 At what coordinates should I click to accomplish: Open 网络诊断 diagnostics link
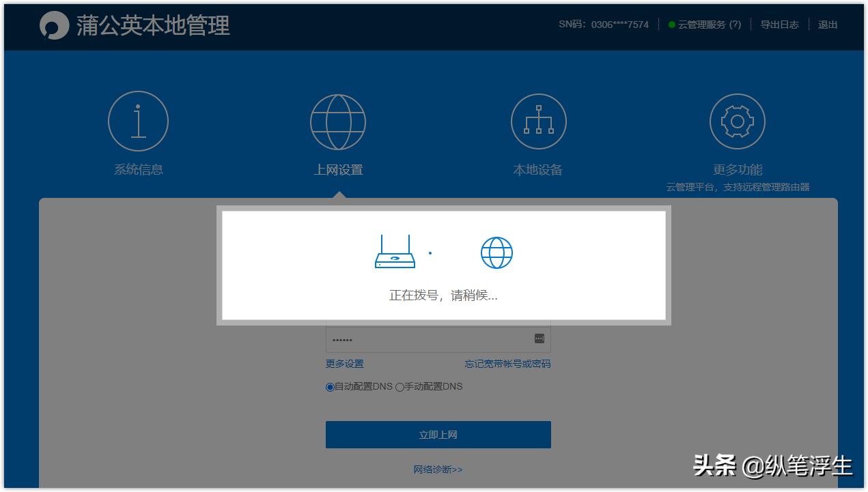click(x=438, y=469)
